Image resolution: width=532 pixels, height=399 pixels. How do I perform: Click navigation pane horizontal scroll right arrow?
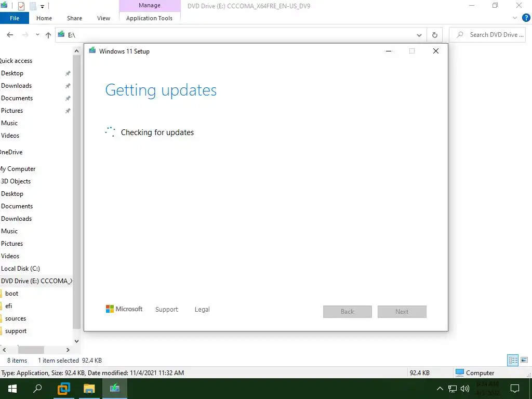pos(68,350)
